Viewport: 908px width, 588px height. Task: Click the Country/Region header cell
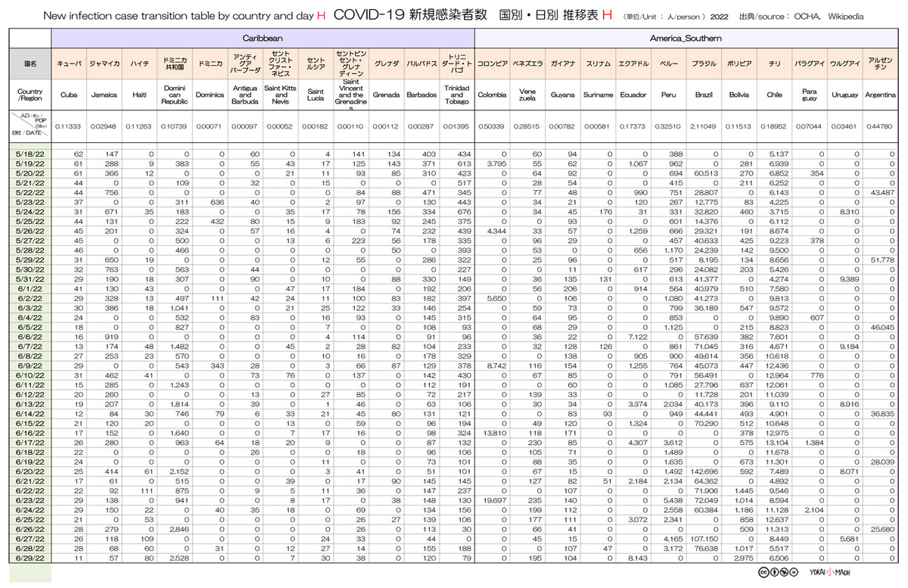(30, 95)
